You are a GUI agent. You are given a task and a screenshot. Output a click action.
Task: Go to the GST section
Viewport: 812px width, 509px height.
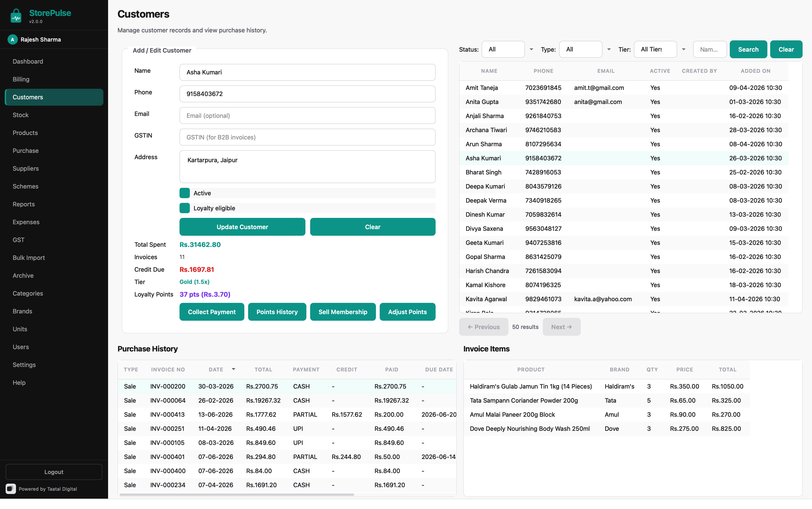(54, 240)
